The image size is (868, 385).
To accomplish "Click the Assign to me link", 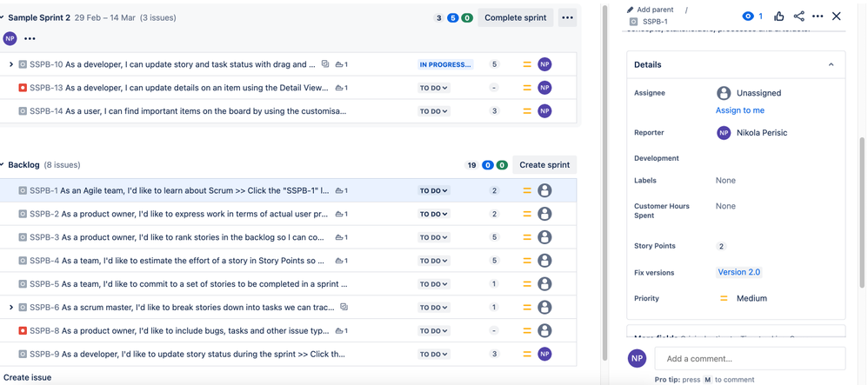I will pyautogui.click(x=740, y=110).
